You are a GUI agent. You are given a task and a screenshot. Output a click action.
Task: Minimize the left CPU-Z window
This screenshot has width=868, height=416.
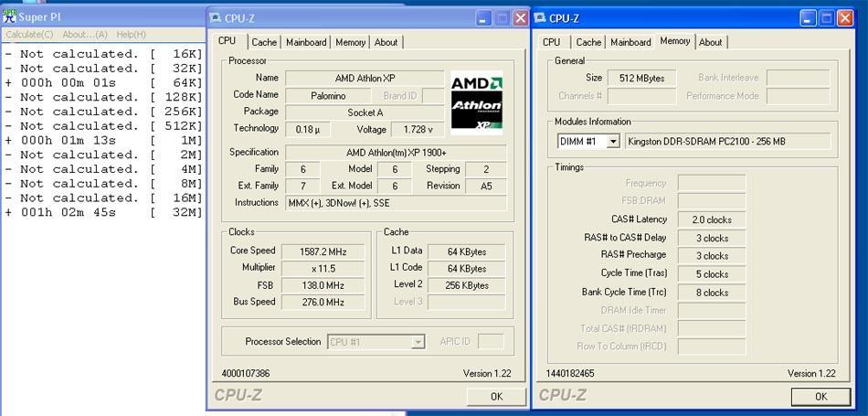tap(483, 18)
